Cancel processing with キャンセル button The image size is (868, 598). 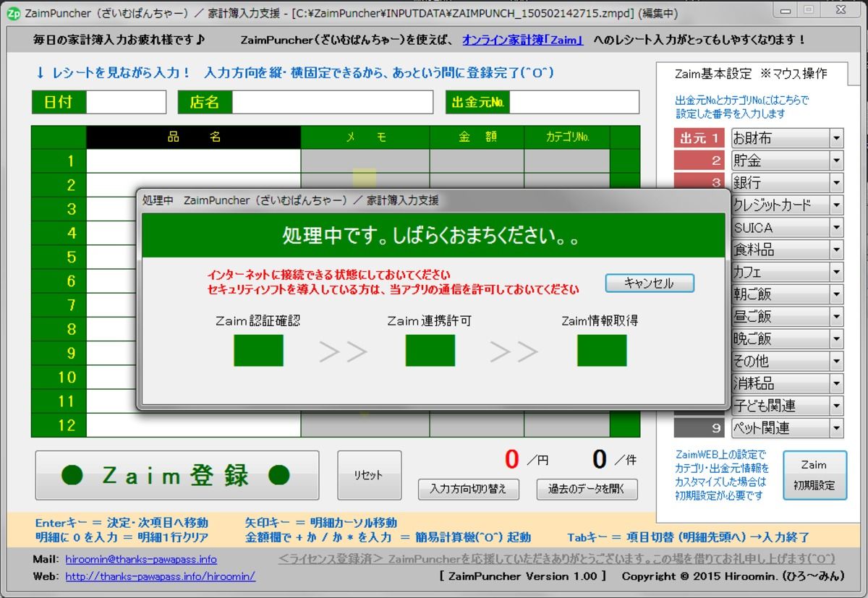649,283
